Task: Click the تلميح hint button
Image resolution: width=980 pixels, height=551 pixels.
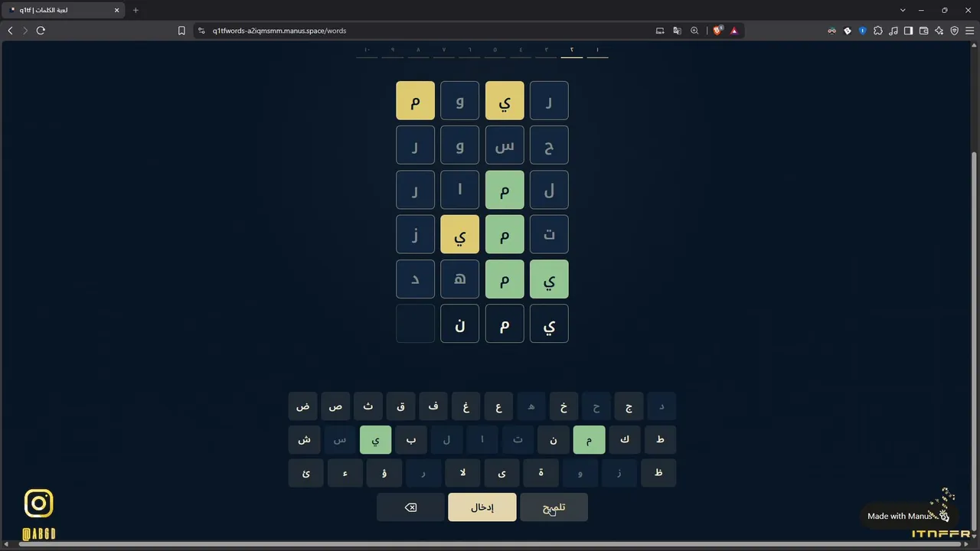Action: [554, 507]
